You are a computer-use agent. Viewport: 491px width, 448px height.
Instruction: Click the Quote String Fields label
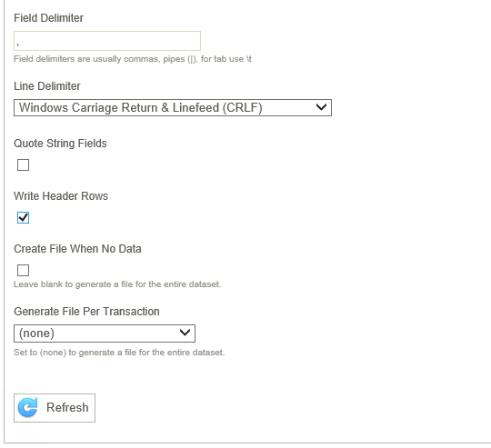[60, 144]
